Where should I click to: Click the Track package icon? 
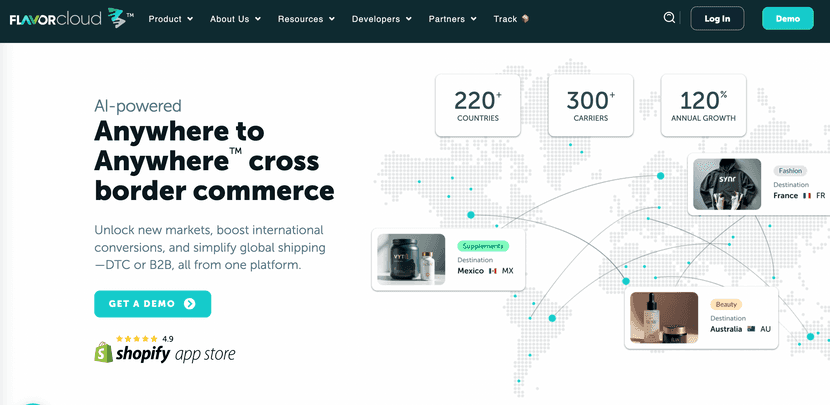(525, 19)
